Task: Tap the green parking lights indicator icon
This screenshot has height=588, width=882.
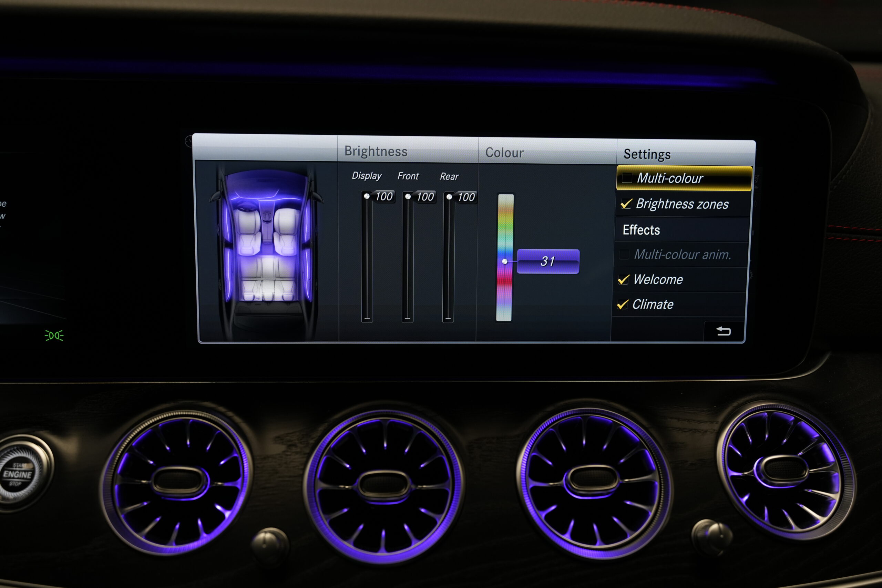Action: (54, 335)
